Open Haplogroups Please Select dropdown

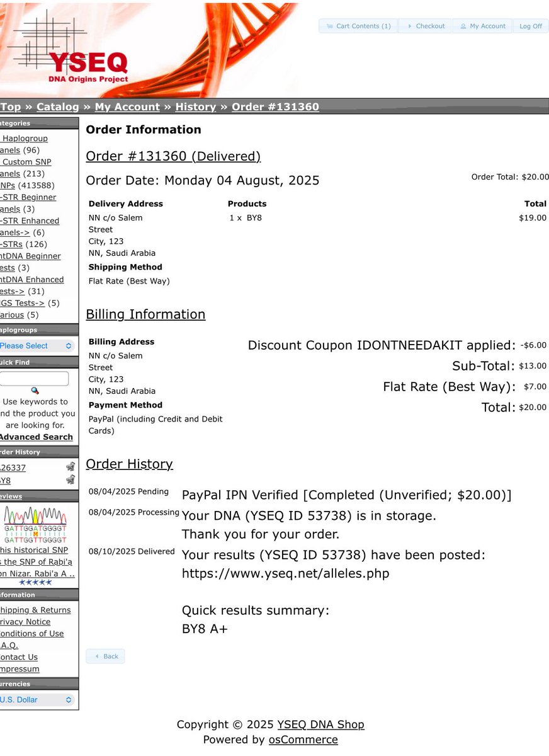37,346
